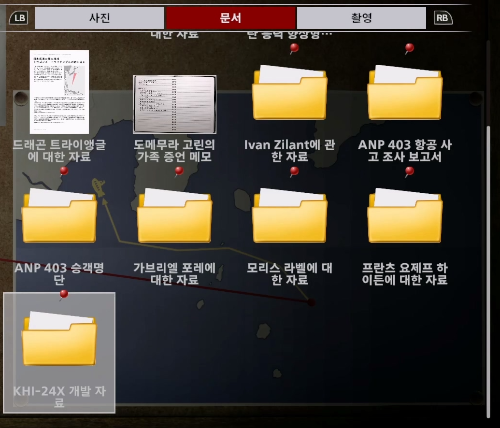Click the 도메무라 고린의 가족 증언 메모 label

coord(175,151)
